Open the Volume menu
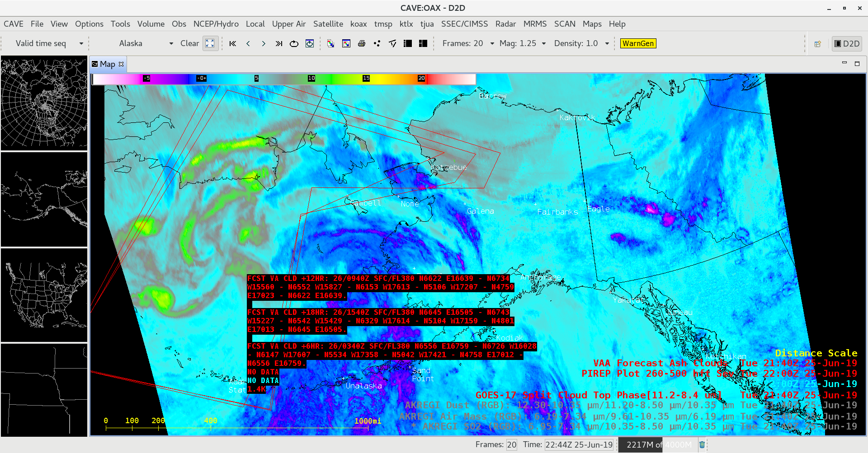Image resolution: width=868 pixels, height=453 pixels. click(x=151, y=24)
